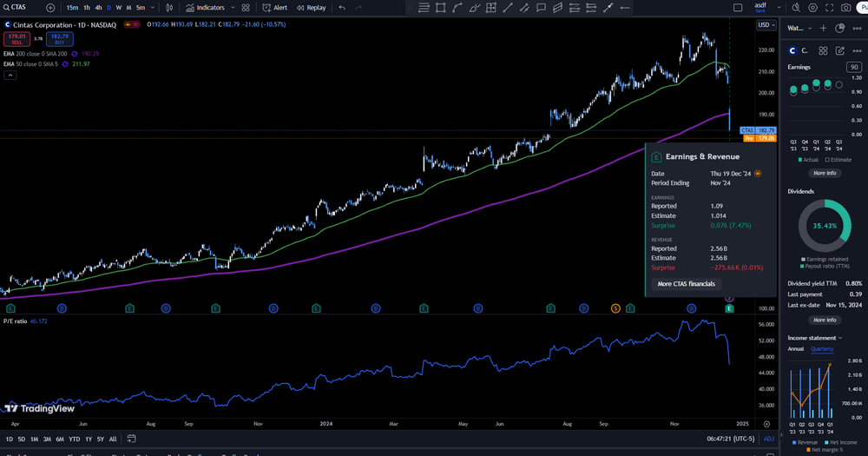868x456 pixels.
Task: Set the chart range to 3M
Action: point(47,439)
